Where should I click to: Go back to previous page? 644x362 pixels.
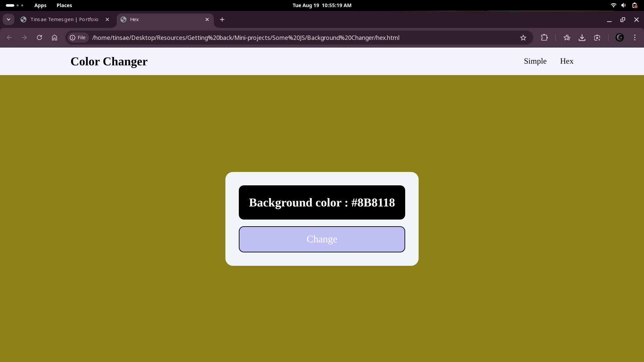point(9,38)
